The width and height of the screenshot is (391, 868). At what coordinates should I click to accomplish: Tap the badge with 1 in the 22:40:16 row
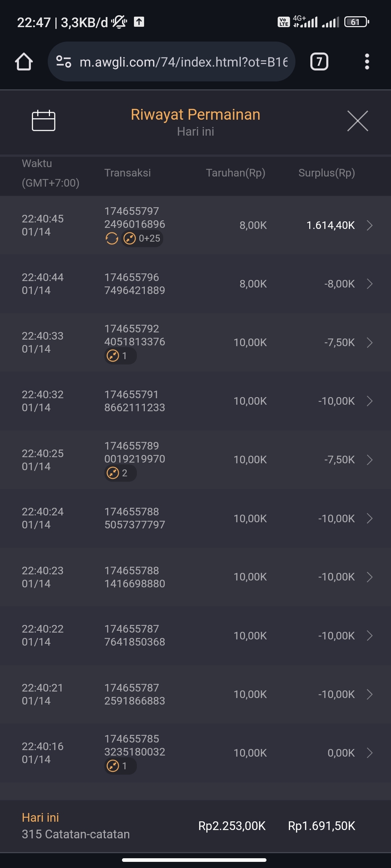[x=120, y=766]
